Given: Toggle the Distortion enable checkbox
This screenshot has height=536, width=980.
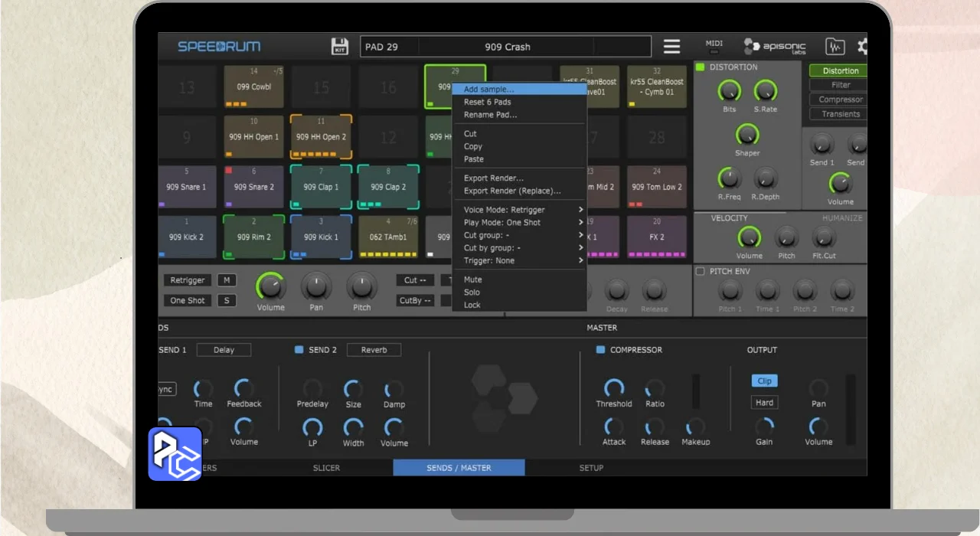Looking at the screenshot, I should click(700, 67).
